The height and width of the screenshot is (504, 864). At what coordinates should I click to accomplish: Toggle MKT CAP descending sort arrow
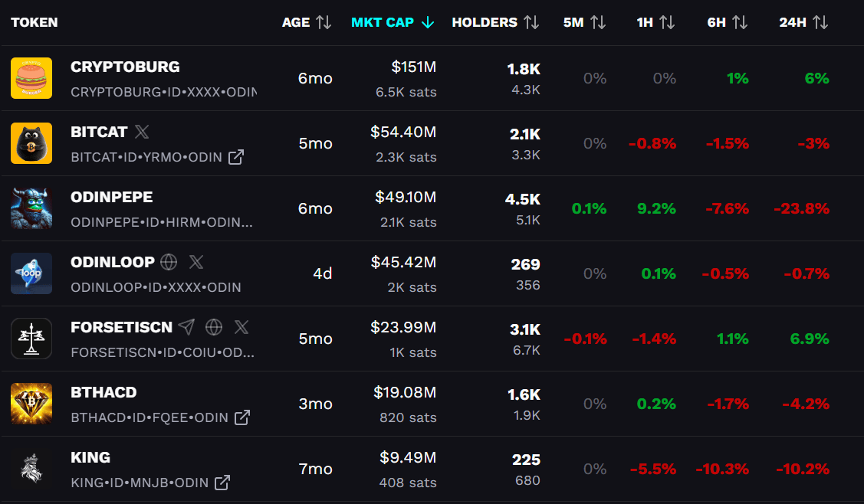pyautogui.click(x=428, y=22)
